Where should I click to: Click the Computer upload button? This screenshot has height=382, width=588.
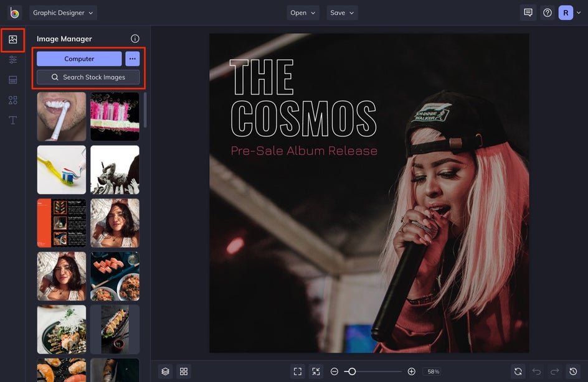tap(79, 59)
